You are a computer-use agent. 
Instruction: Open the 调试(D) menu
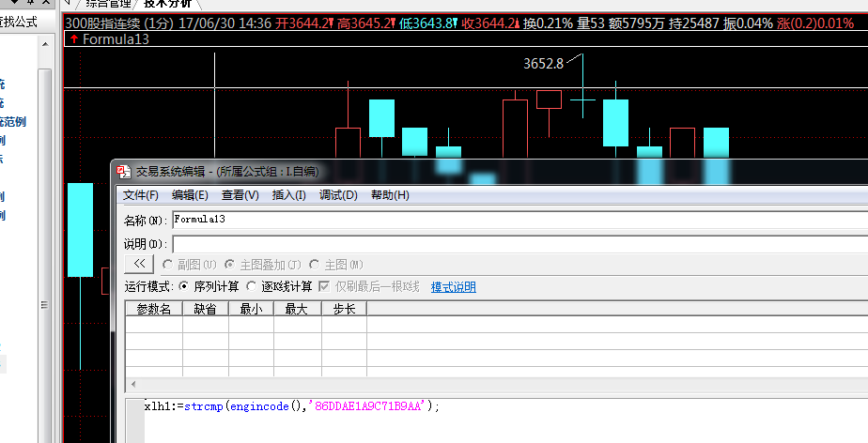click(338, 195)
